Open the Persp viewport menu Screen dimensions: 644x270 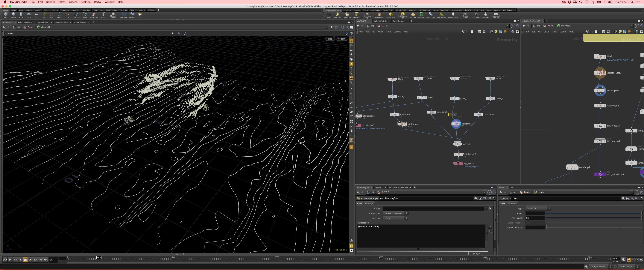click(330, 39)
